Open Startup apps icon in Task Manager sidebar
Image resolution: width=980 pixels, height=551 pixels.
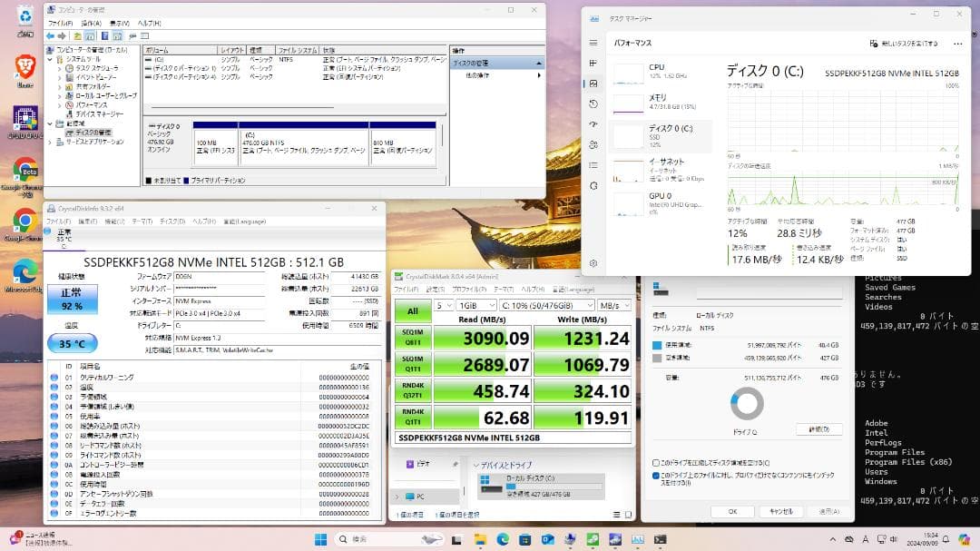tap(593, 124)
